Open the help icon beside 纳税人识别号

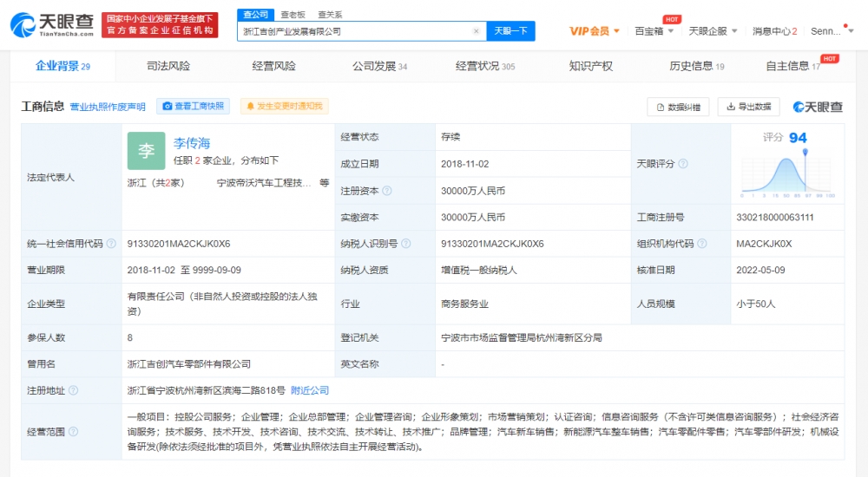point(405,244)
